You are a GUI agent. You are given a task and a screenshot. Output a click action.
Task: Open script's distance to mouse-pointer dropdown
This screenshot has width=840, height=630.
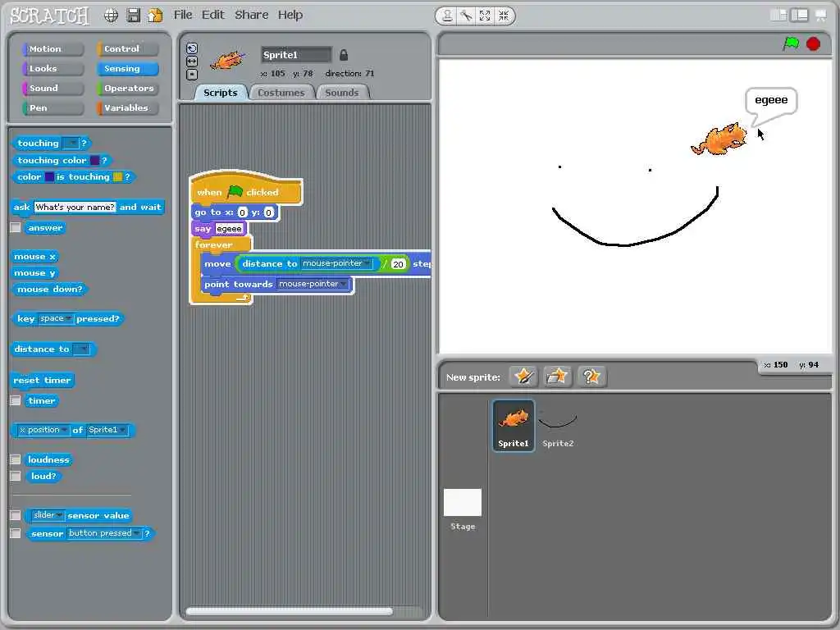point(336,263)
